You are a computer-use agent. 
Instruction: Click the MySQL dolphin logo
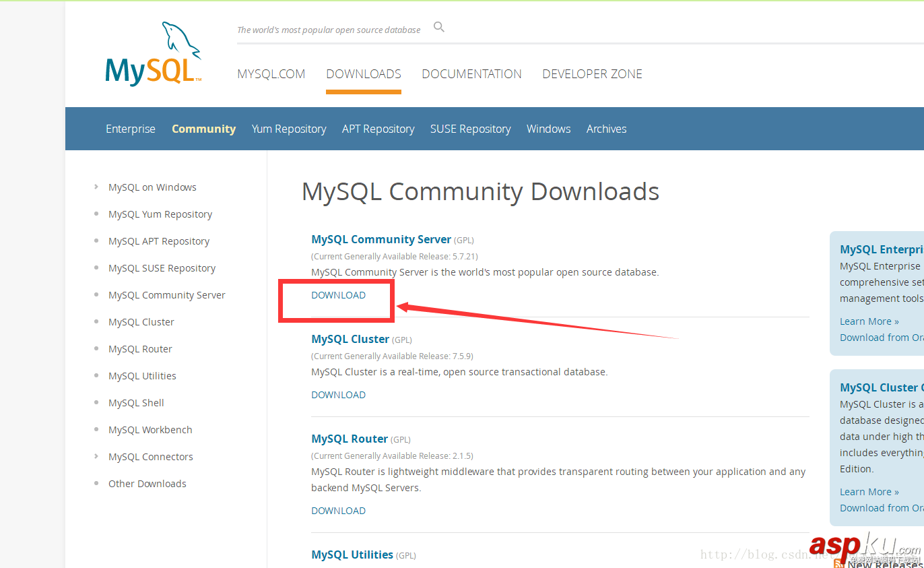[x=154, y=54]
